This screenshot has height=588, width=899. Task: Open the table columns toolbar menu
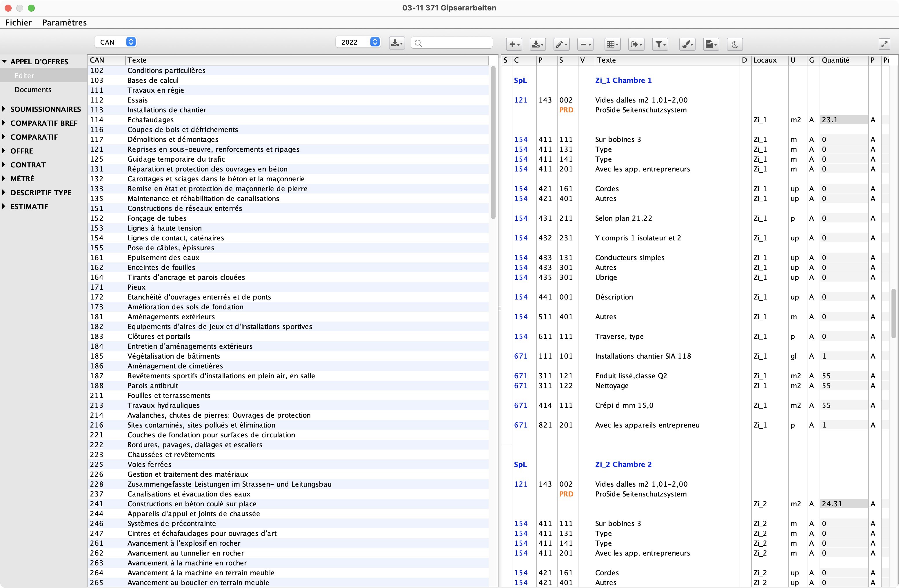pos(612,44)
